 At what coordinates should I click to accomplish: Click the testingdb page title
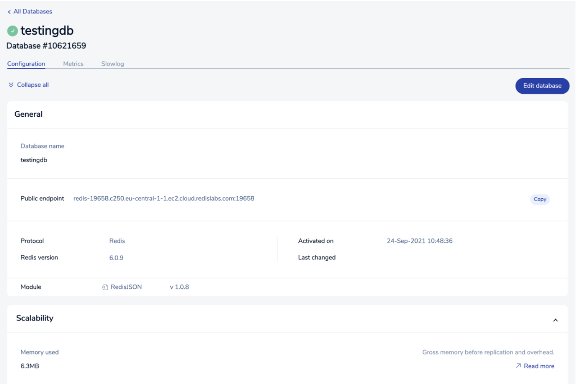tap(47, 31)
